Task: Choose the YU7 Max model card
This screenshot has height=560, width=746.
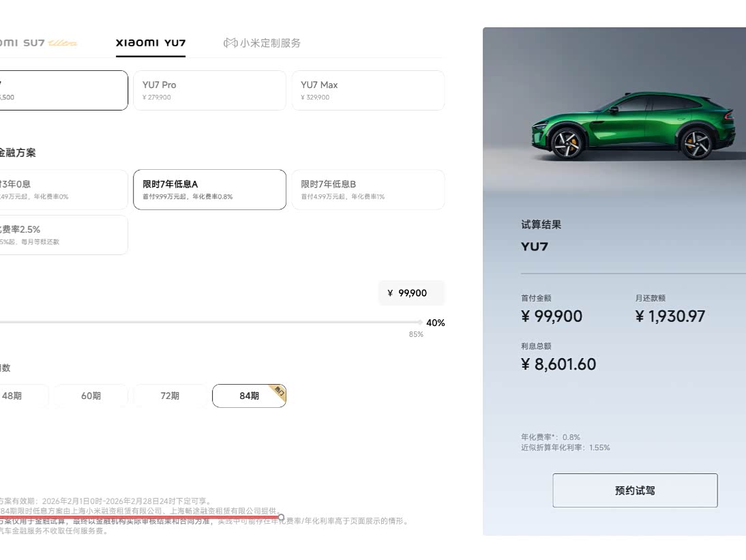Action: tap(368, 91)
